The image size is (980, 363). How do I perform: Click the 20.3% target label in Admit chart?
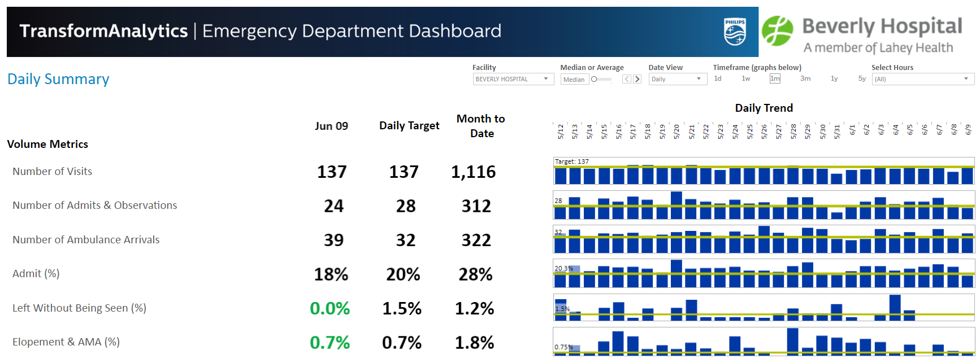564,268
